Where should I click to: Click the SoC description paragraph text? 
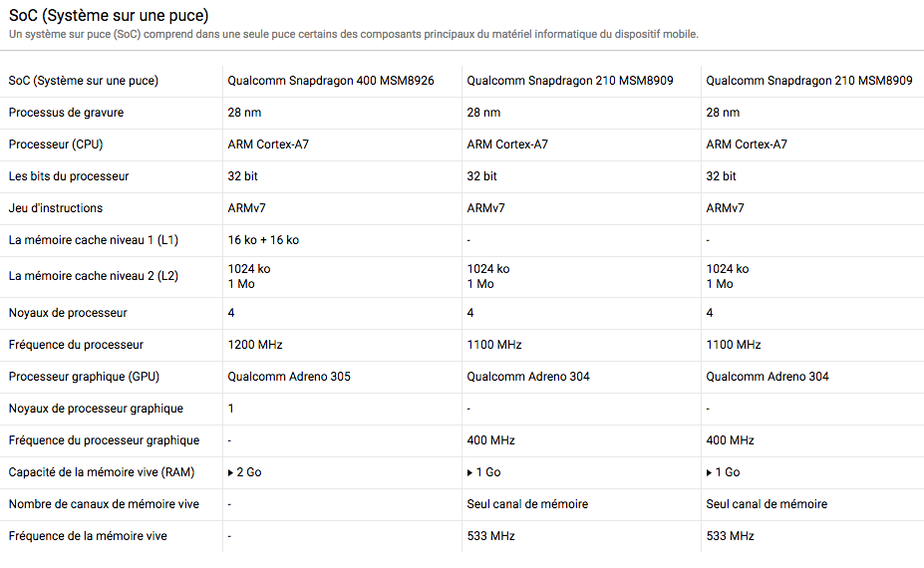(x=354, y=34)
